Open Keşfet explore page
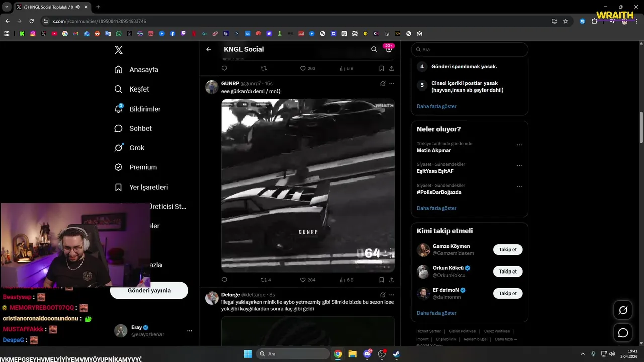 (132, 89)
